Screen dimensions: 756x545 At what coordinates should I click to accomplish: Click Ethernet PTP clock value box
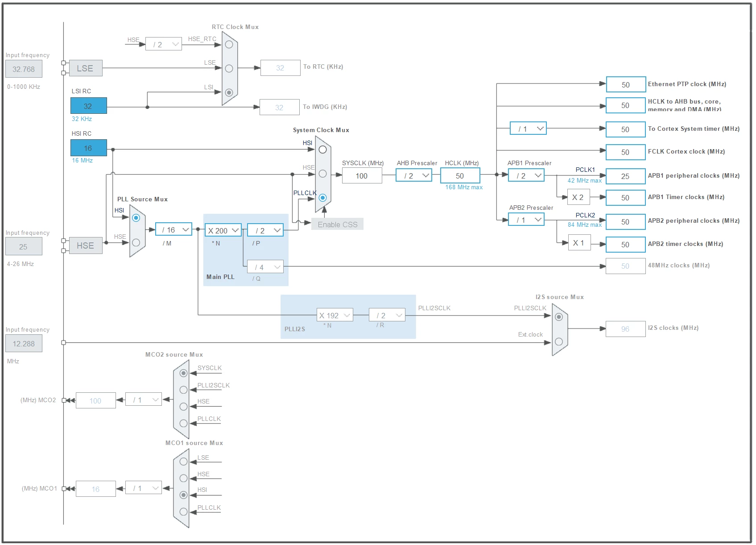point(626,84)
